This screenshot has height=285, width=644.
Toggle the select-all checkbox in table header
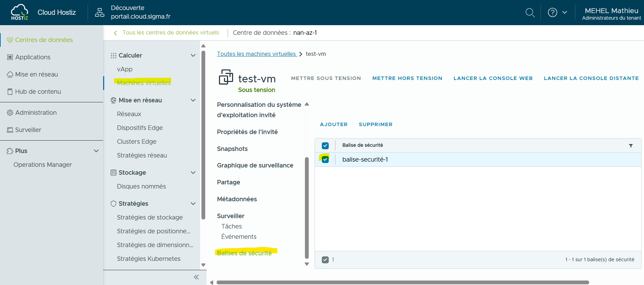pyautogui.click(x=325, y=146)
